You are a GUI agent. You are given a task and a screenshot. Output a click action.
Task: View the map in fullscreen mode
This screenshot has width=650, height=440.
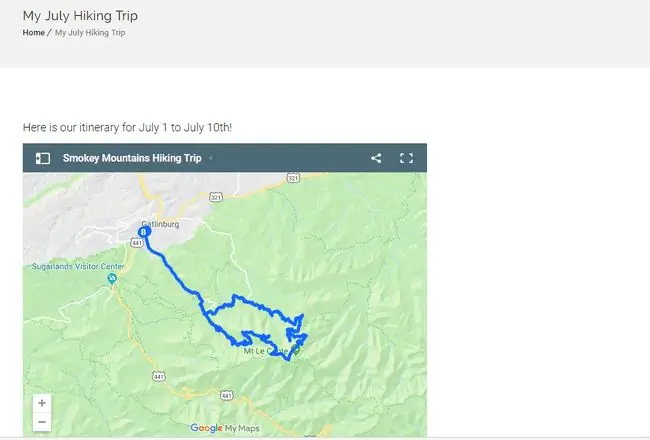click(406, 158)
